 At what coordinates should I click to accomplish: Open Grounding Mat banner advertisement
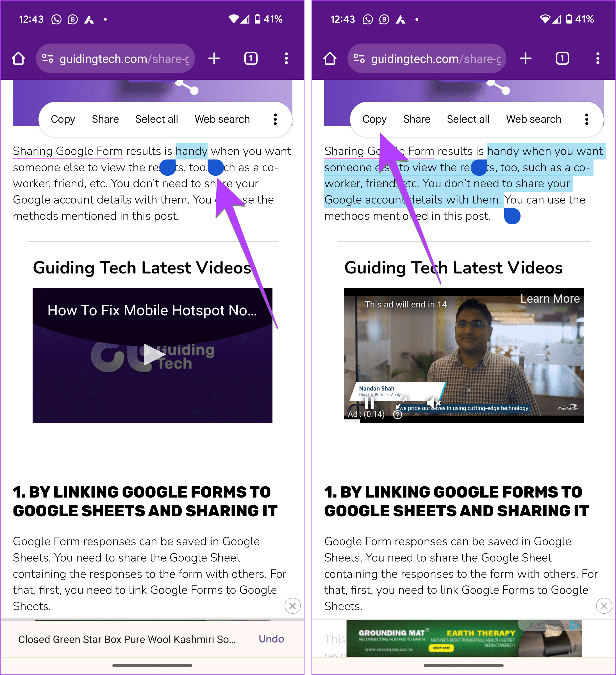464,638
